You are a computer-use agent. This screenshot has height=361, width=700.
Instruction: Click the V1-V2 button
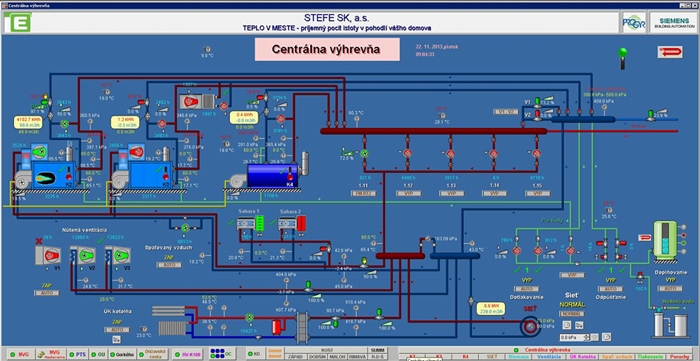pyautogui.click(x=506, y=112)
